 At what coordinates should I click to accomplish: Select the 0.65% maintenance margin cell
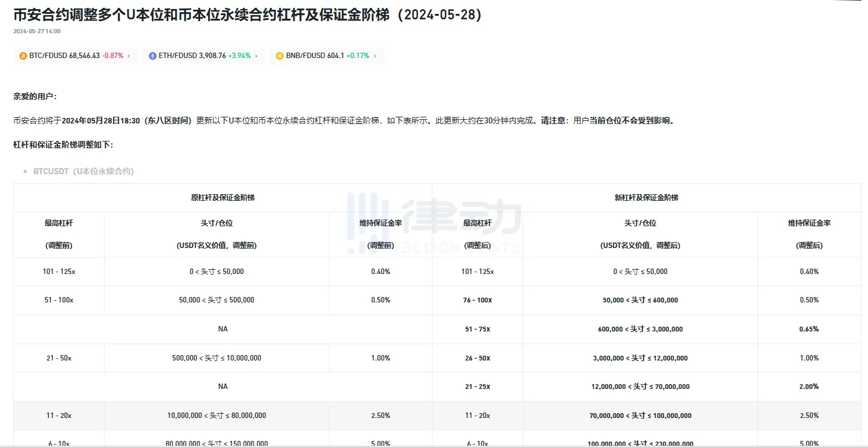(809, 329)
